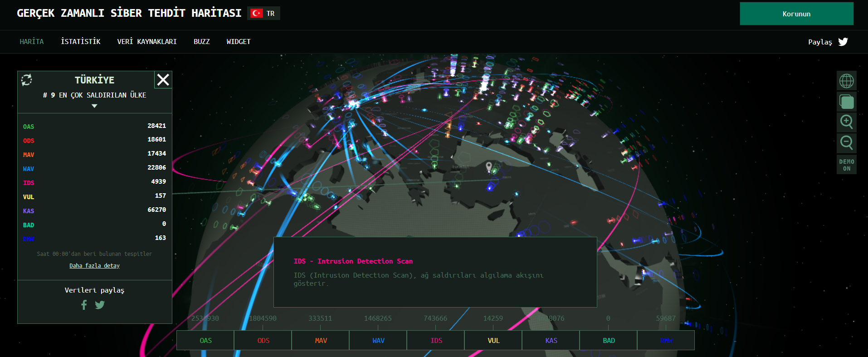Select the MAV row in the Türkiye panel

coord(94,154)
